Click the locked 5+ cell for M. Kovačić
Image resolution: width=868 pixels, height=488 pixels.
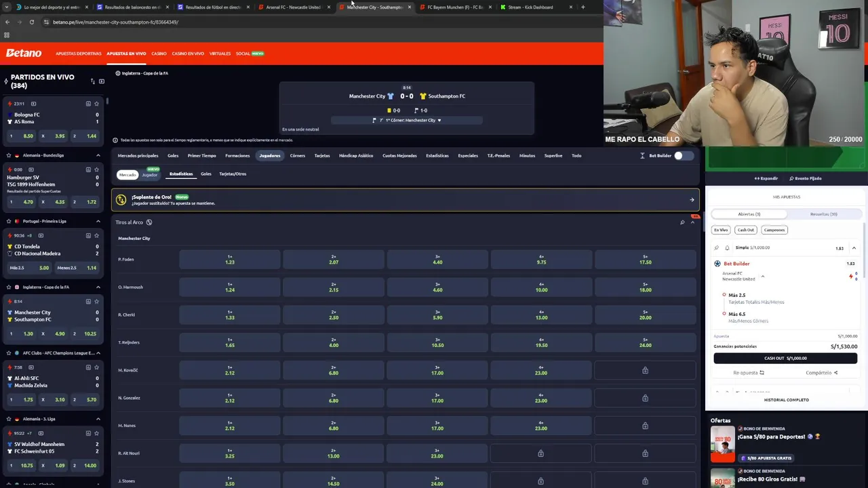point(645,370)
